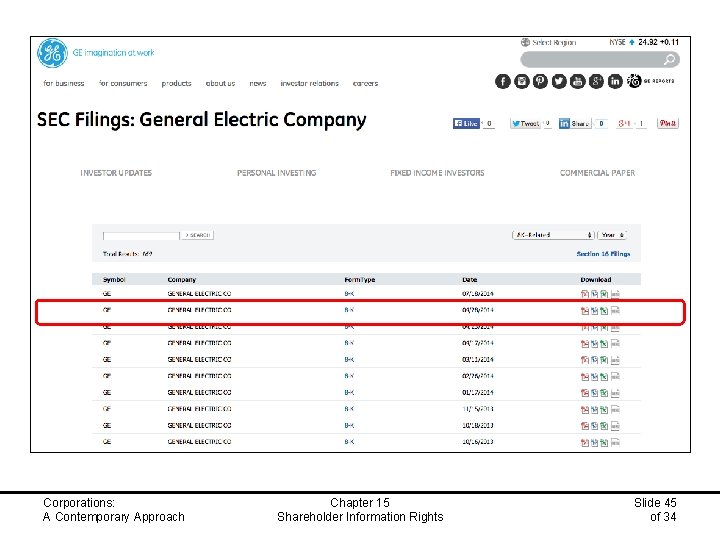The height and width of the screenshot is (540, 720).
Task: Open gray XBRL icon for 10/16/2013 filing
Action: [615, 443]
